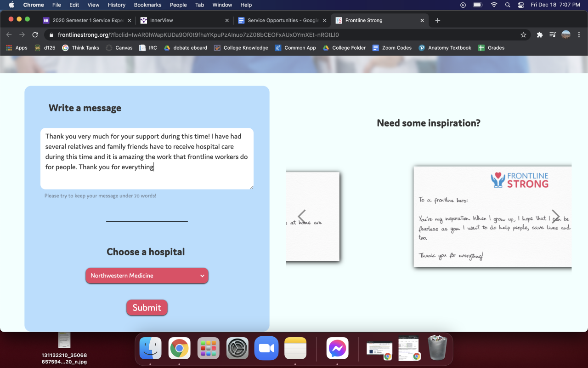The height and width of the screenshot is (368, 588).
Task: Switch to Service Opportunities Google tab
Action: [281, 20]
